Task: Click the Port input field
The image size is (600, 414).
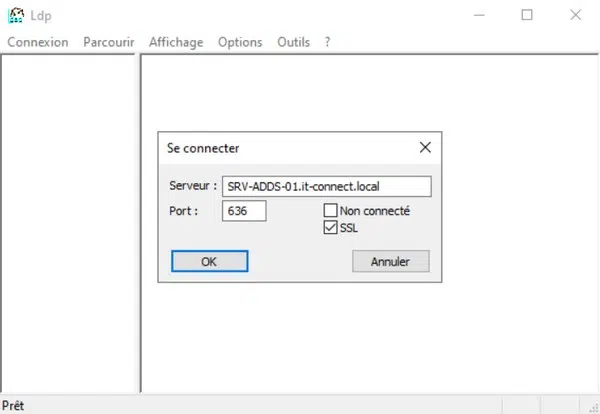Action: point(244,211)
